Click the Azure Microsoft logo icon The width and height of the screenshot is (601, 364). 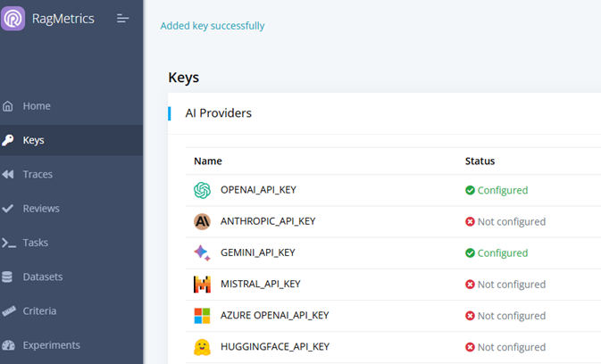[202, 316]
